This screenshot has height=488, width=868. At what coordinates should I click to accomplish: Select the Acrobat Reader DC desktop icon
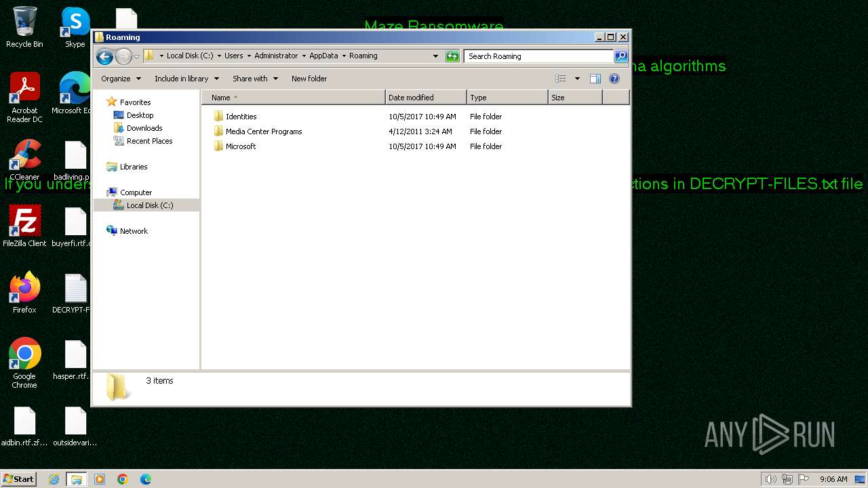24,98
